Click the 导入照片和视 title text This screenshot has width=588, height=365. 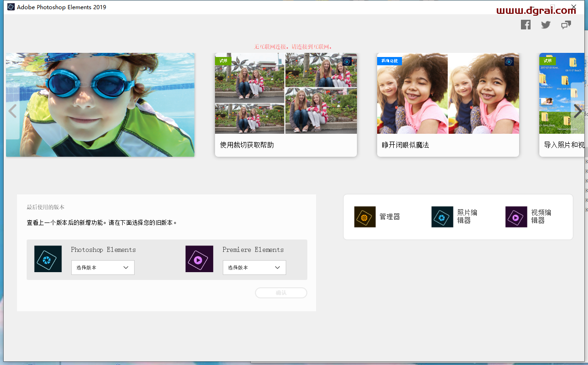(564, 145)
